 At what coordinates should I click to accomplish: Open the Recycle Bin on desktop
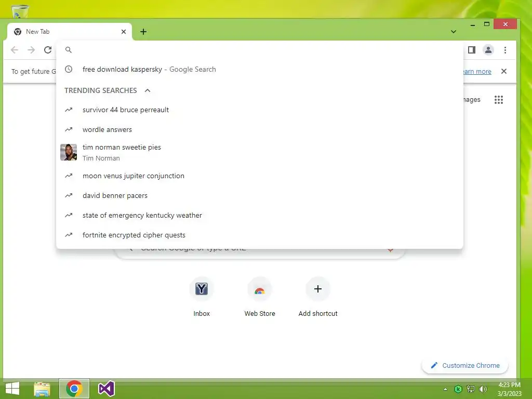click(20, 10)
